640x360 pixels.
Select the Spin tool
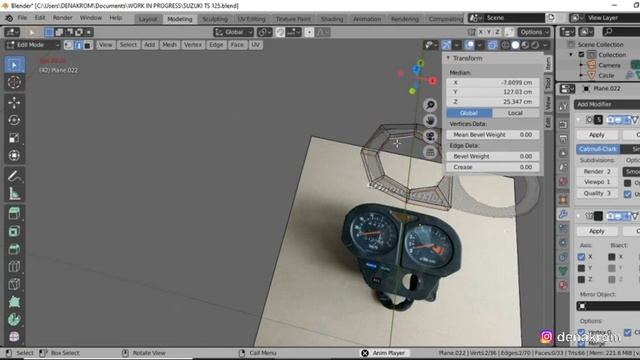click(14, 320)
